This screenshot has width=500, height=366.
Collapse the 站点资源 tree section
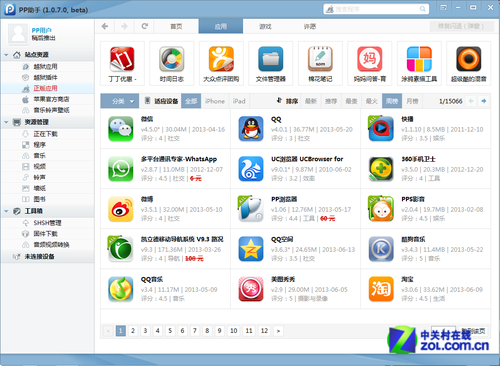[x=6, y=55]
